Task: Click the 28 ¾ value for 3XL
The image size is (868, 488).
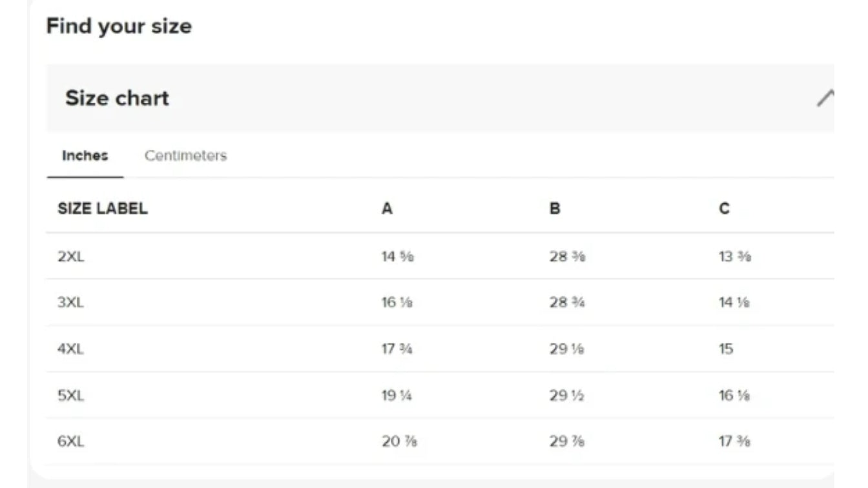Action: pos(567,302)
